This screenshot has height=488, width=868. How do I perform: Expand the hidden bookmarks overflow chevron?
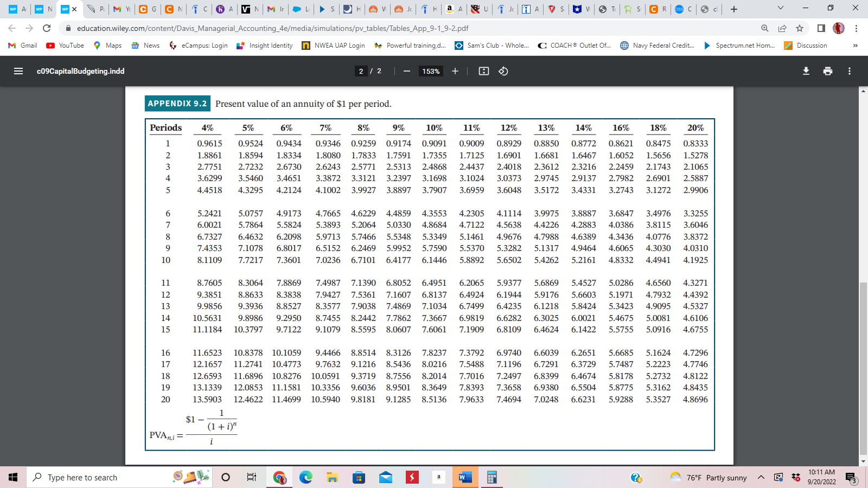coord(856,46)
